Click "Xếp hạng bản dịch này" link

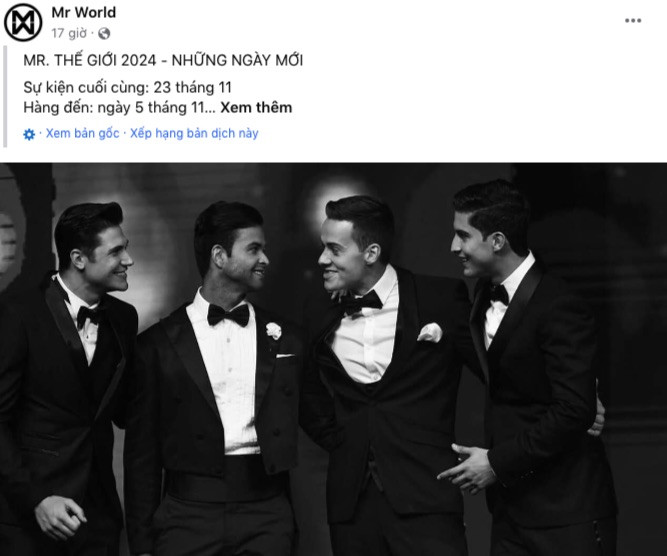[x=194, y=134]
